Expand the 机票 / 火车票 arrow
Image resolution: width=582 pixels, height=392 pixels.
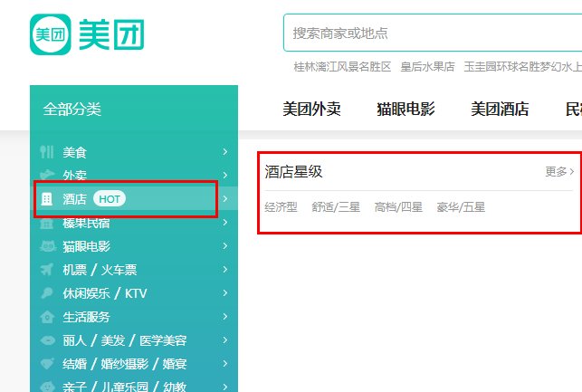click(225, 270)
